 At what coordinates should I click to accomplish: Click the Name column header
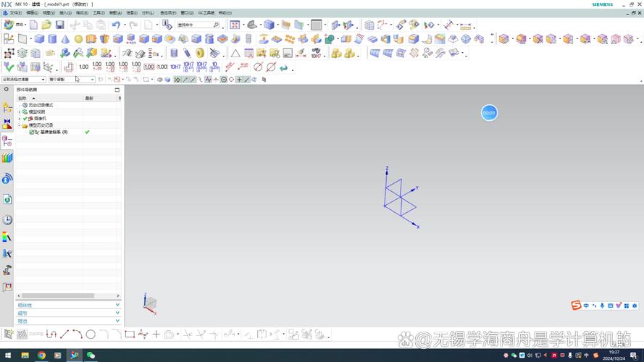click(x=23, y=98)
